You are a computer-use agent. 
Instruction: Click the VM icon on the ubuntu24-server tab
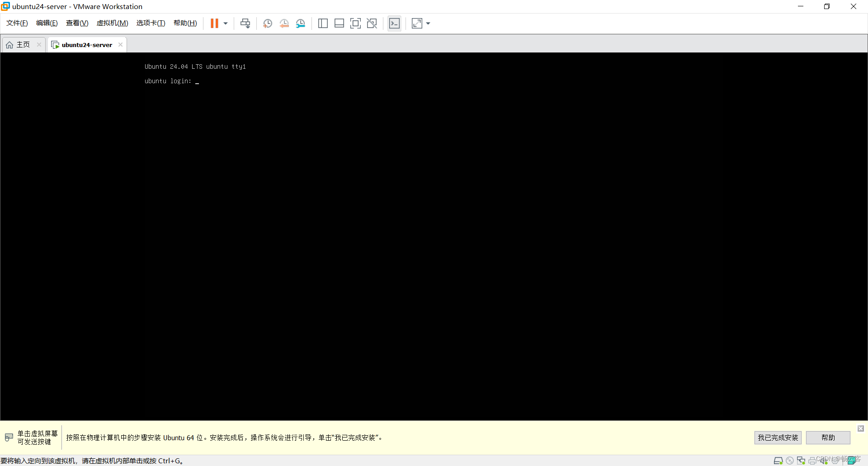[x=55, y=45]
